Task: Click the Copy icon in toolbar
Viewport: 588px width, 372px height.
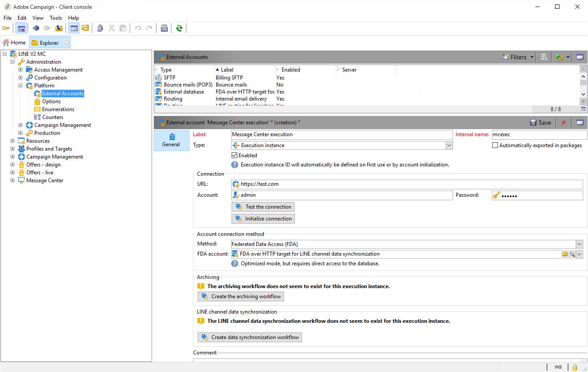Action: (x=100, y=28)
